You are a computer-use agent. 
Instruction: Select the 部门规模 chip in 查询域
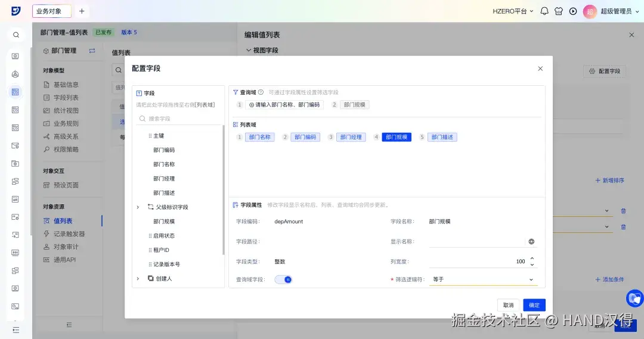coord(354,105)
